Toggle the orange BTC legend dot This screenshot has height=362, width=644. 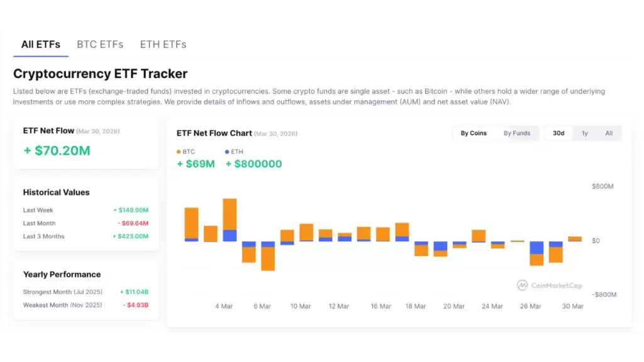179,152
